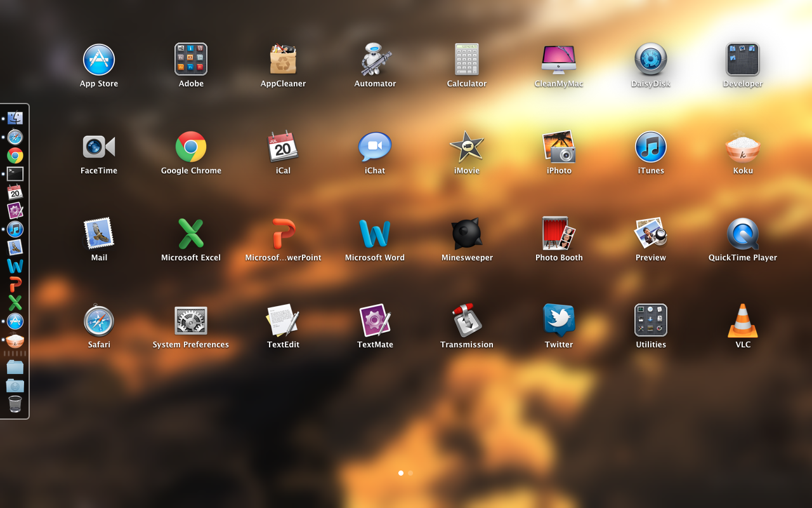
Task: Click Safari compass in the Dock
Action: coord(15,137)
